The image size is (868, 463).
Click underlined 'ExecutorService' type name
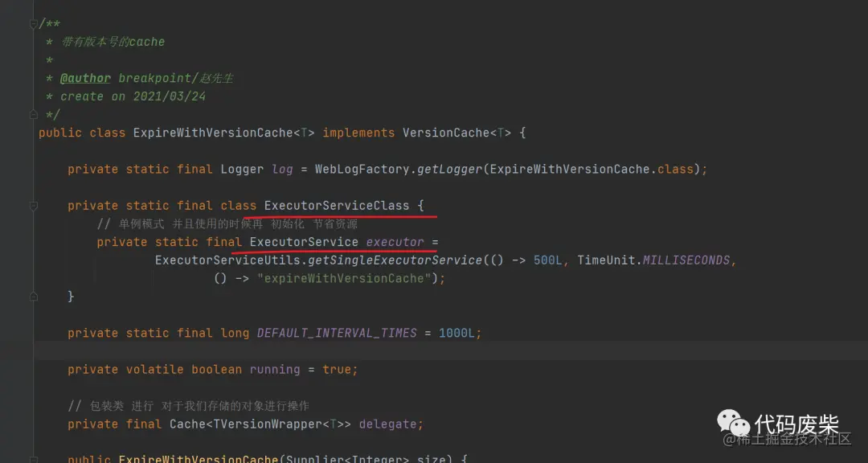(304, 242)
